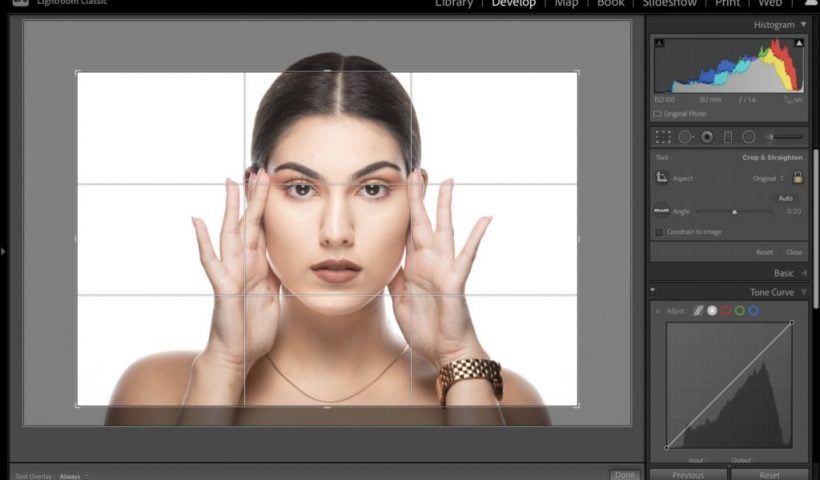Select the Graduated Filter tool
The image size is (820, 480).
[x=728, y=137]
